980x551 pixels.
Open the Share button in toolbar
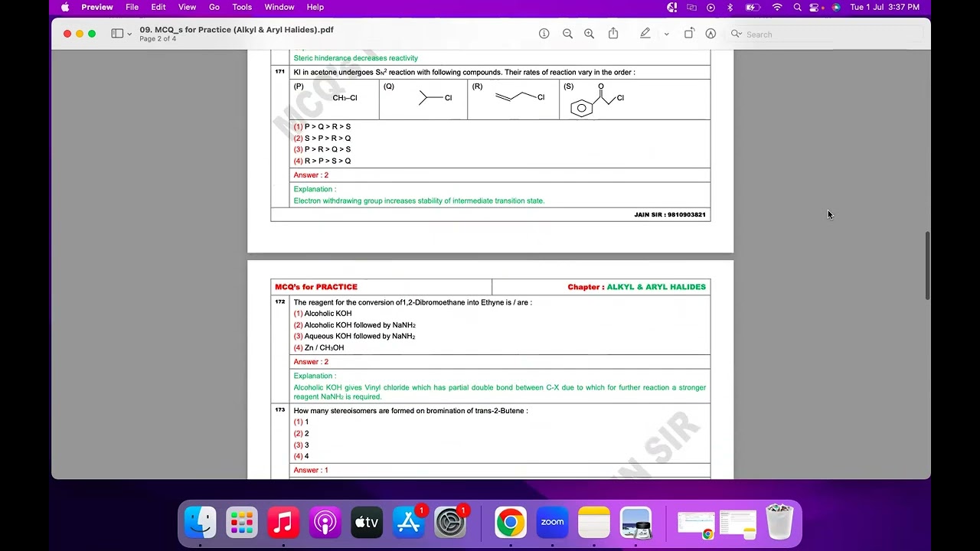(x=613, y=34)
